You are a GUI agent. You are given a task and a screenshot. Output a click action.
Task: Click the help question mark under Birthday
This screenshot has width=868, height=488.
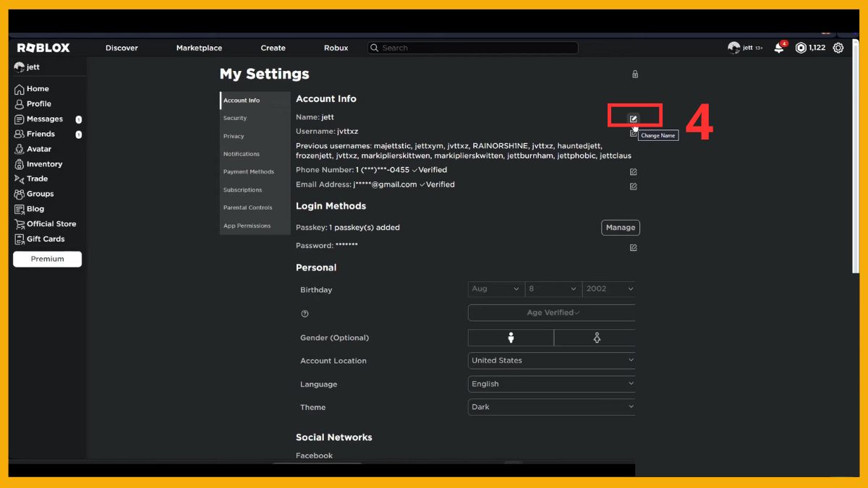(x=305, y=314)
